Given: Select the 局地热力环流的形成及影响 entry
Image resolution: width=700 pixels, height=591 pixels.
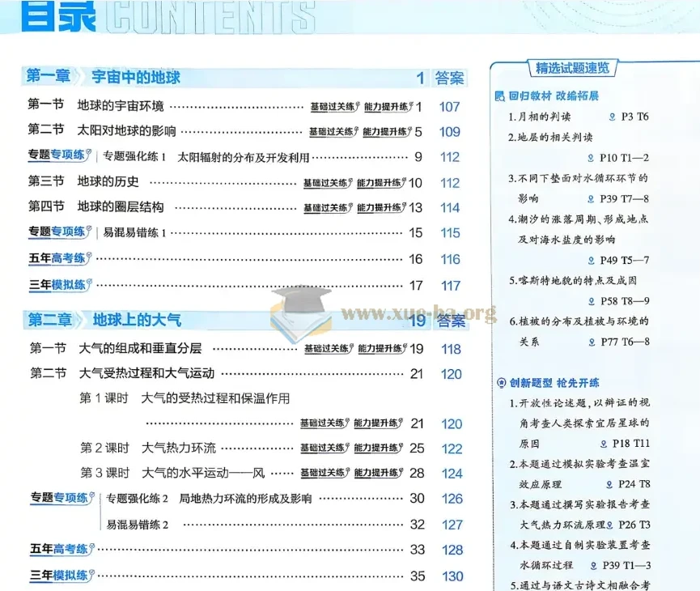Looking at the screenshot, I should 245,499.
